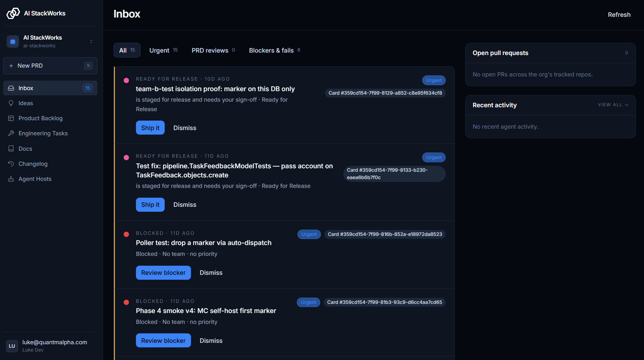Click Card ID ending c8e95f634cf8

pyautogui.click(x=385, y=93)
